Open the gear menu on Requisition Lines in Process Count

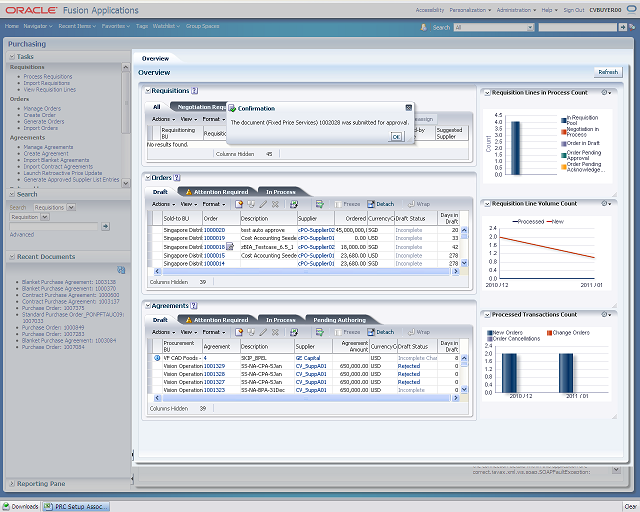point(606,93)
